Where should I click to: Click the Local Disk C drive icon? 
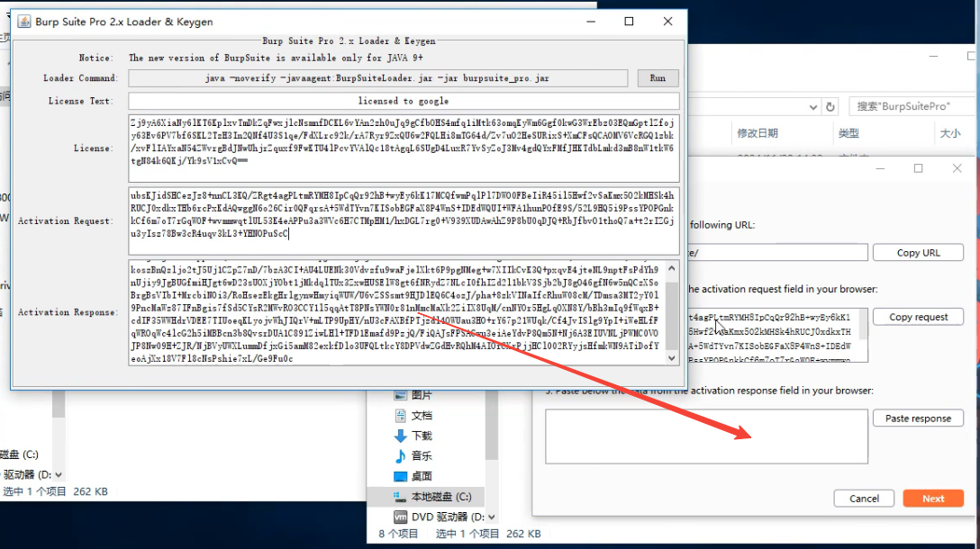tap(401, 497)
